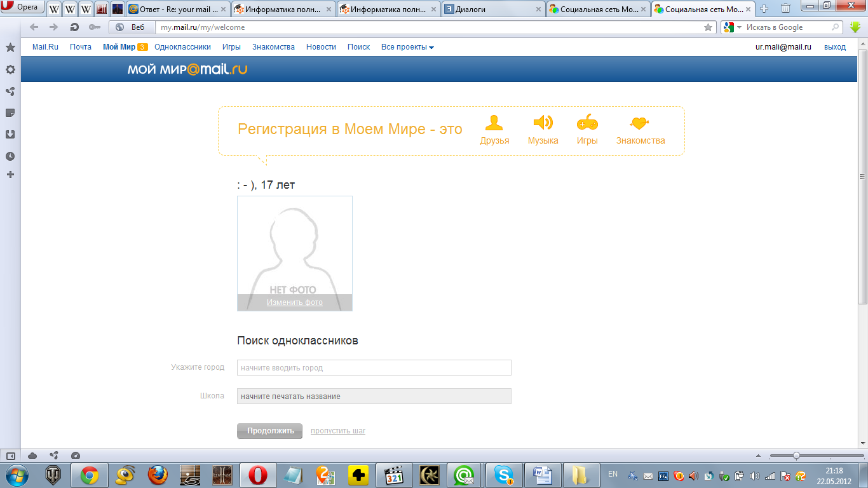Go forward with the forward arrow
Image resolution: width=868 pixels, height=488 pixels.
[54, 27]
